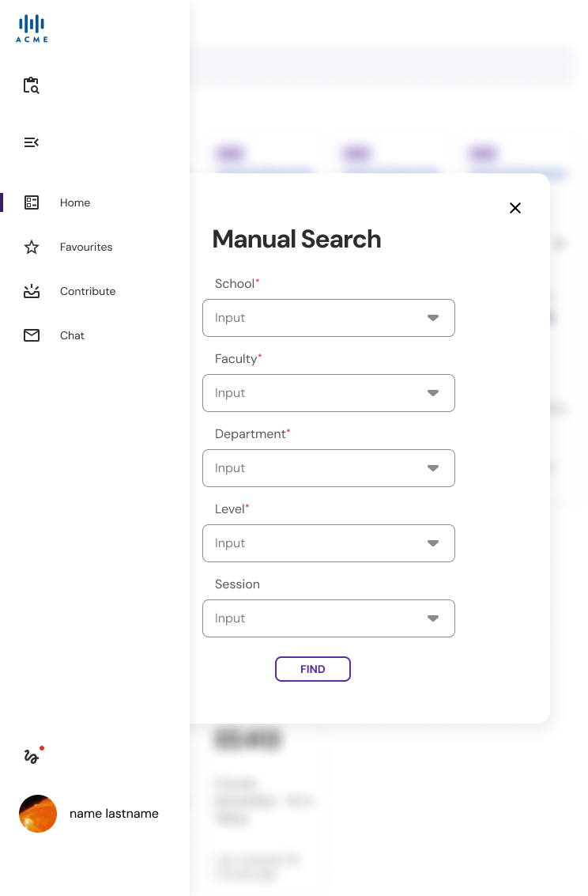Viewport: 588px width, 896px height.
Task: Open the Session dropdown
Action: pyautogui.click(x=329, y=618)
